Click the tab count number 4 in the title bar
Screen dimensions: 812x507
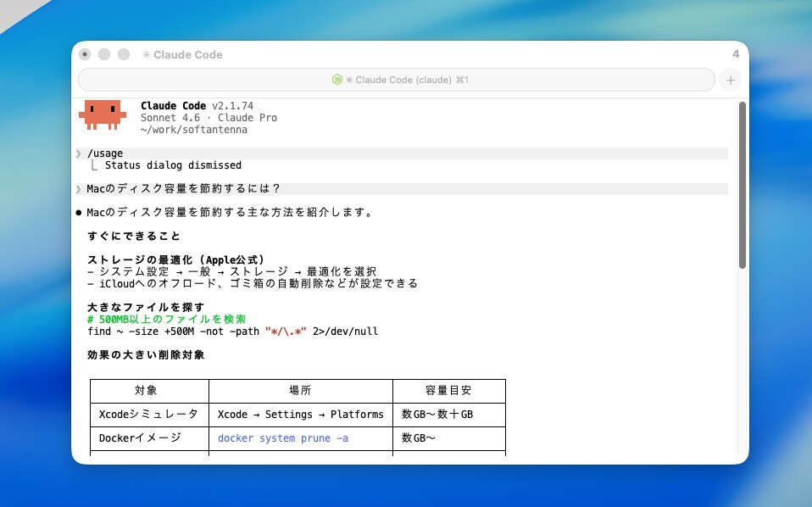736,54
